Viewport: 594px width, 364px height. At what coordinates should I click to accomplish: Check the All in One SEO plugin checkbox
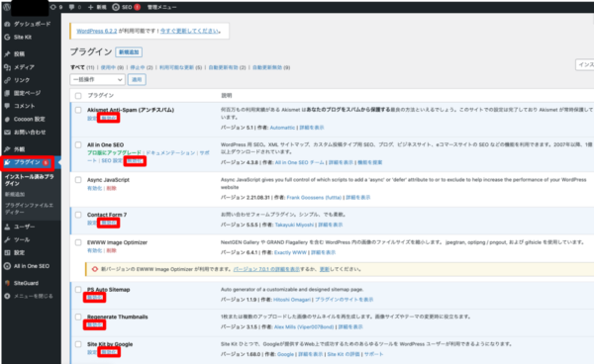(x=78, y=145)
